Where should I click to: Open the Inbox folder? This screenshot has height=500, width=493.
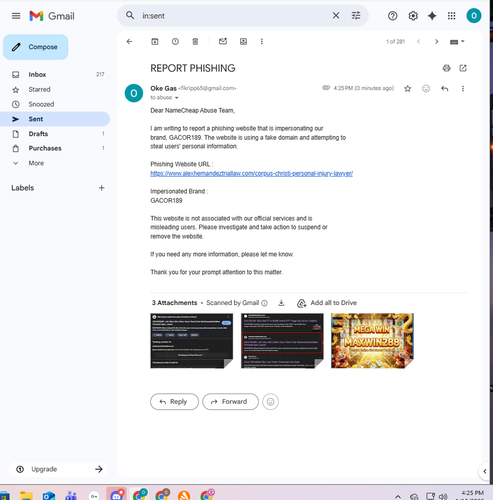point(55,74)
